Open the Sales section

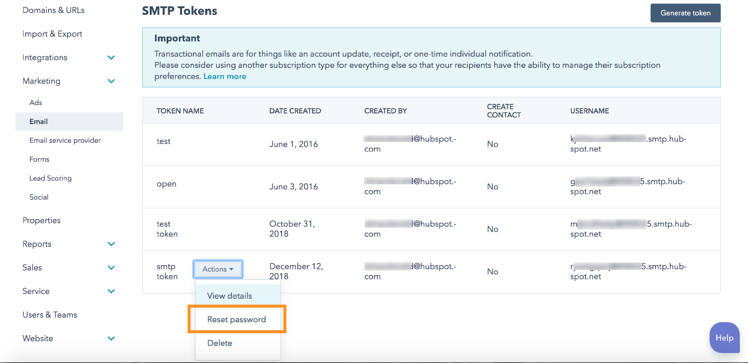coord(32,268)
